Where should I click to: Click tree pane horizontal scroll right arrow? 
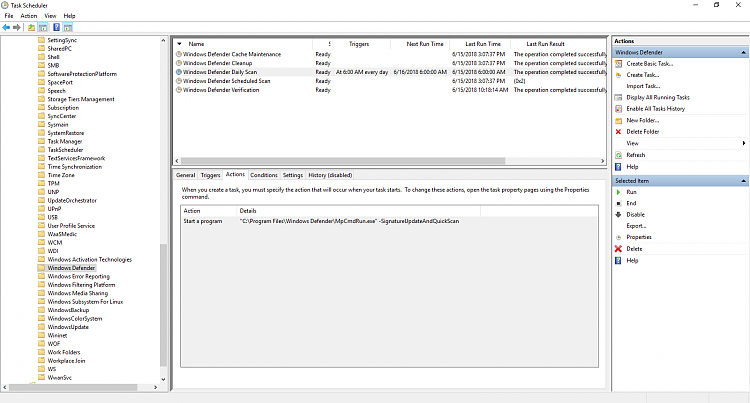click(155, 387)
